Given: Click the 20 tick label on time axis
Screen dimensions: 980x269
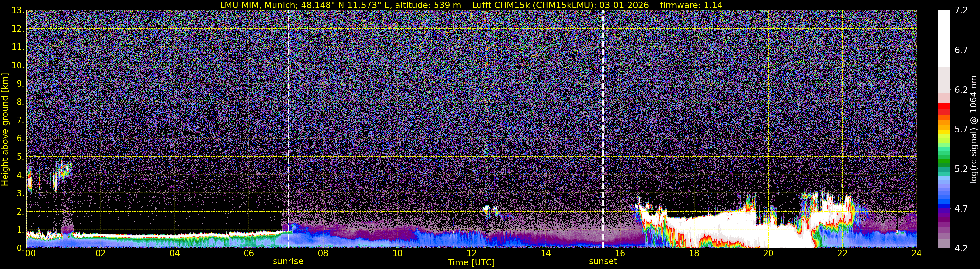Looking at the screenshot, I should pyautogui.click(x=768, y=253).
